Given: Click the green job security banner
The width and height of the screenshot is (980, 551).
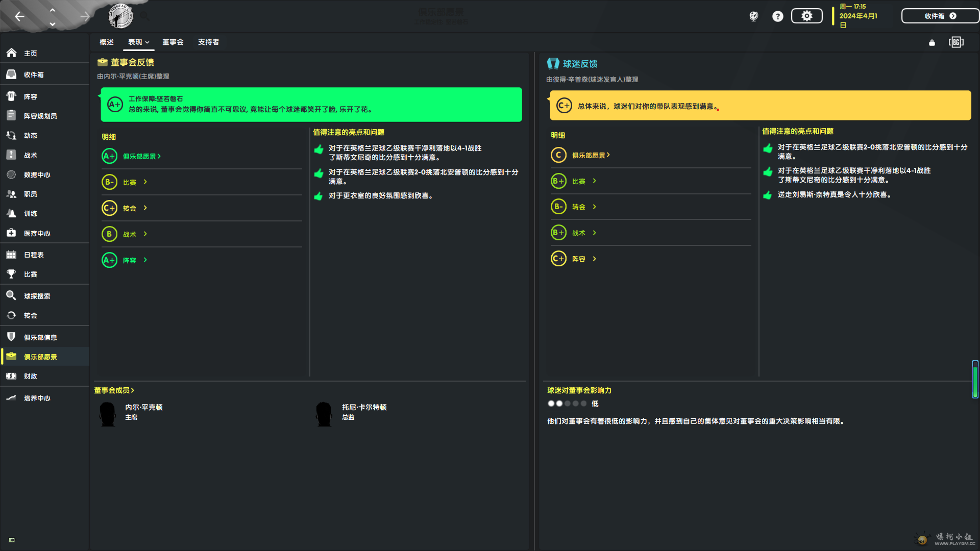Looking at the screenshot, I should click(311, 104).
